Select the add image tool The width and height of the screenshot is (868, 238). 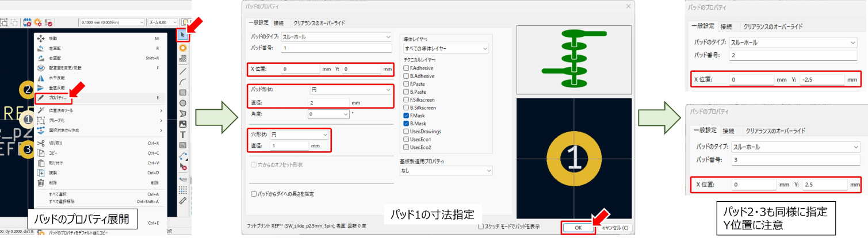pyautogui.click(x=183, y=124)
